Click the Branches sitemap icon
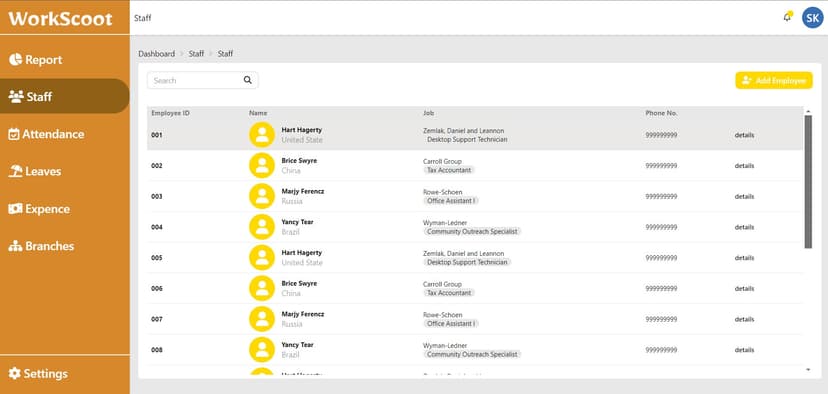This screenshot has width=828, height=394. 15,246
